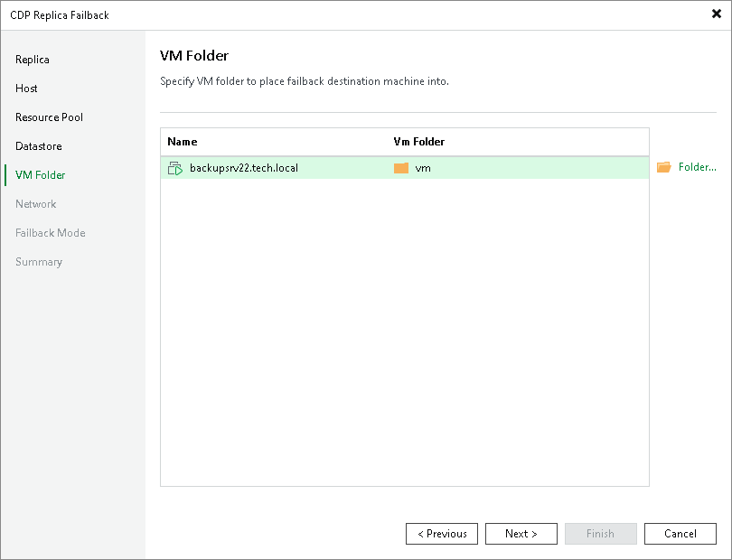Go to the Failback Mode step
This screenshot has width=732, height=560.
tap(50, 233)
